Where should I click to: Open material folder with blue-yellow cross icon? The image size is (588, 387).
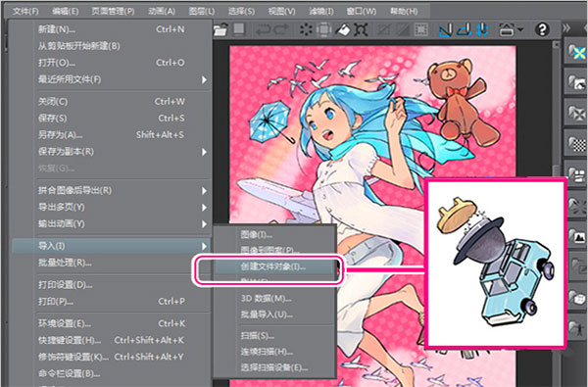pyautogui.click(x=576, y=52)
